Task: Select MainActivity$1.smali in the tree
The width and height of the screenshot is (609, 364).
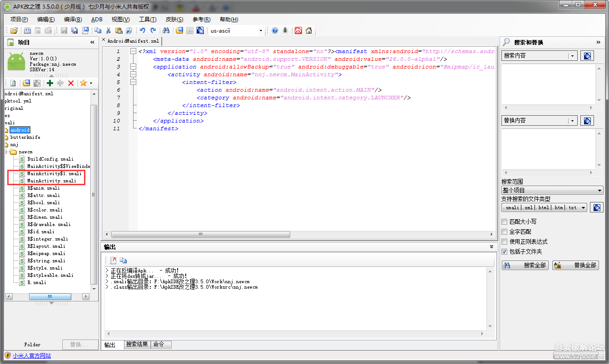Action: pos(54,173)
